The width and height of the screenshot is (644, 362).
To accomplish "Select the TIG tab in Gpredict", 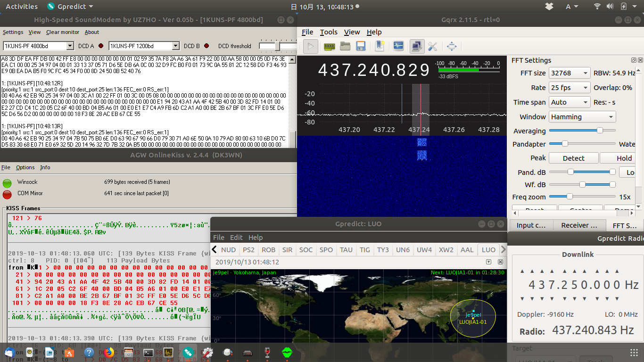I will (365, 250).
